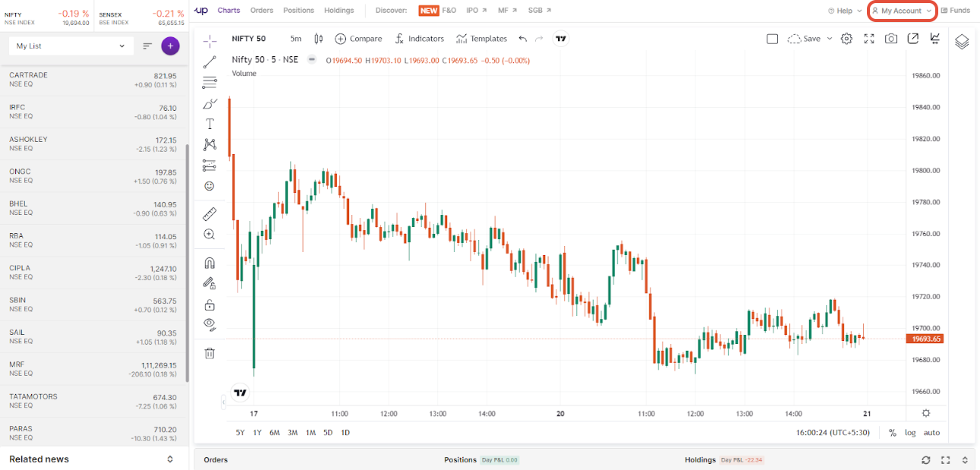Toggle magnet mode for drawings
Image resolution: width=980 pixels, height=470 pixels.
tap(210, 263)
